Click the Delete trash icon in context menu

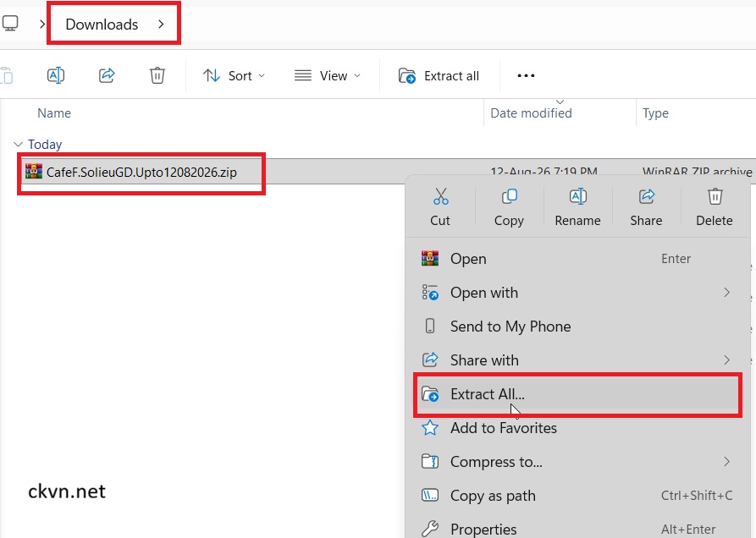tap(715, 196)
